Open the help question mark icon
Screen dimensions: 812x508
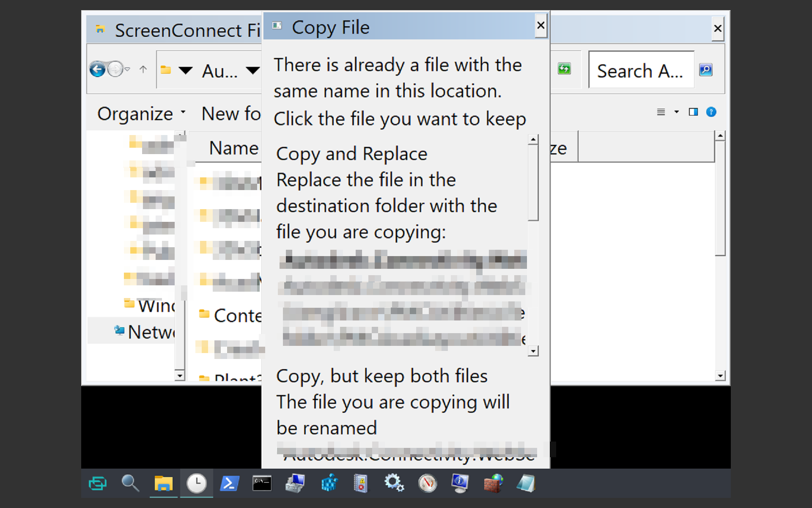(711, 112)
